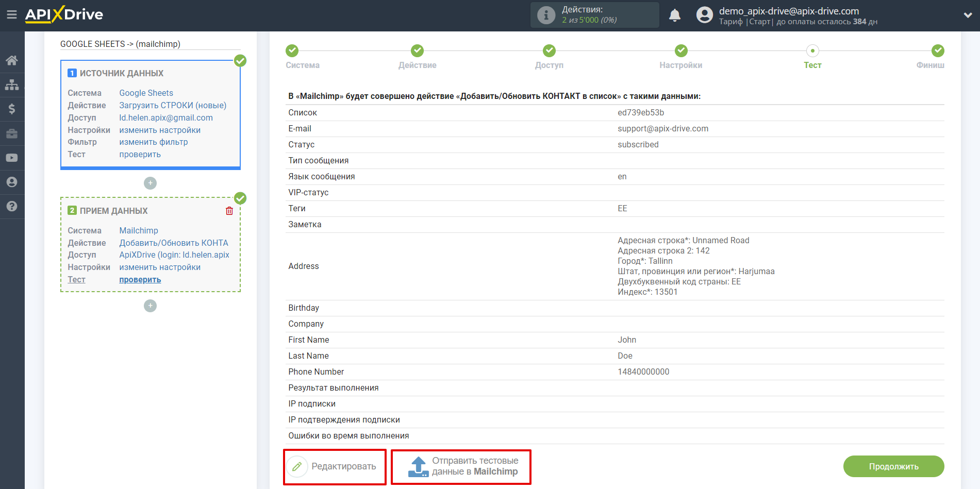Click the Редактировать button
The width and height of the screenshot is (980, 489).
point(335,467)
